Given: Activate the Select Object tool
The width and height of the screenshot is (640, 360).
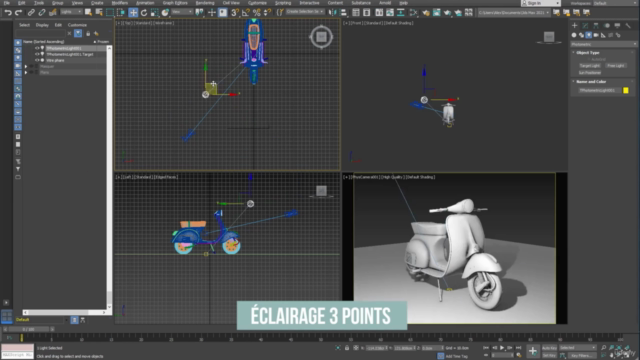Looking at the screenshot, I should coord(88,13).
